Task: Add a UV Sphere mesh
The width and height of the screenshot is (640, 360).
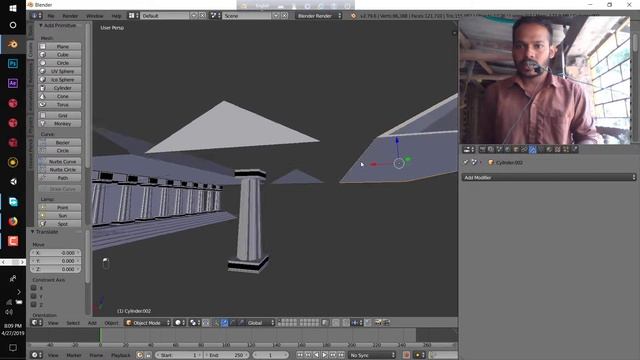Action: tap(60, 71)
